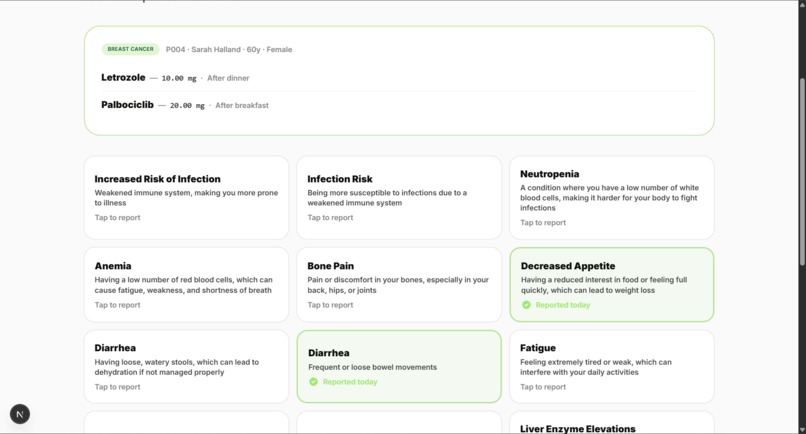Viewport: 806px width, 434px height.
Task: Click the scrollbar down arrow
Action: pyautogui.click(x=802, y=429)
